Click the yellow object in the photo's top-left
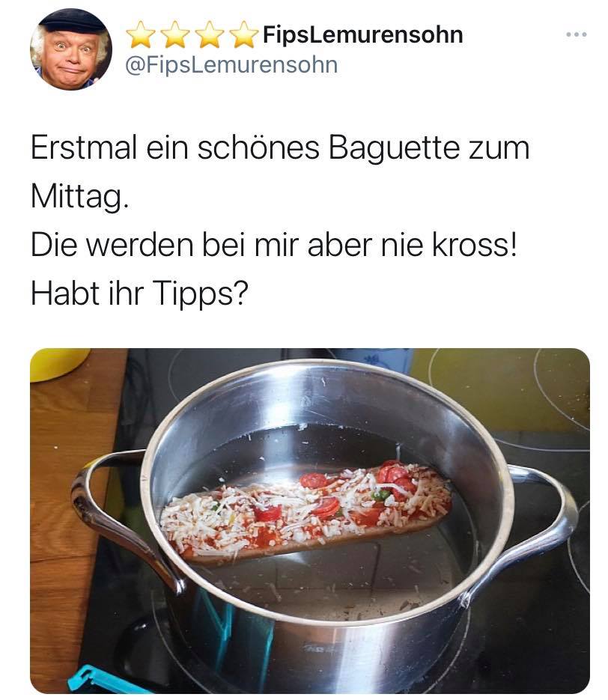This screenshot has width=608, height=700. click(58, 363)
